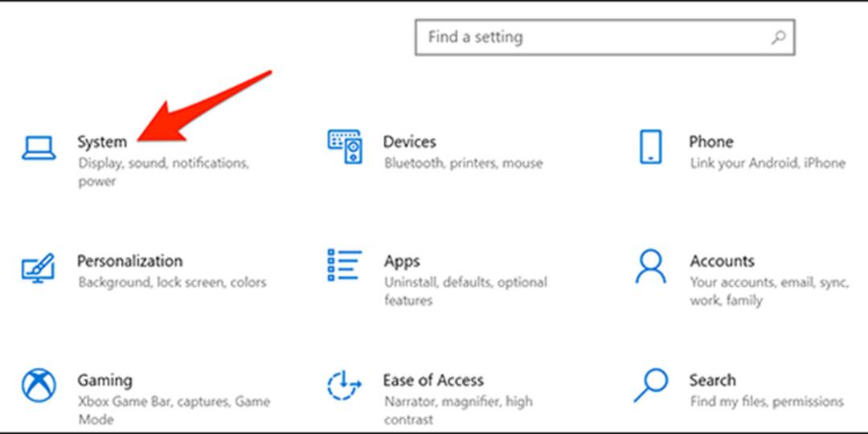Open the Apps heading
The height and width of the screenshot is (434, 868).
402,261
